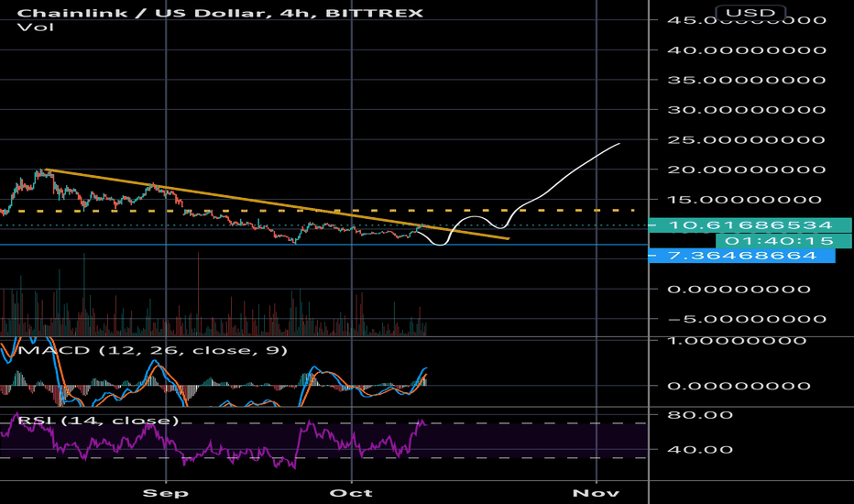Image resolution: width=854 pixels, height=504 pixels.
Task: Click the 40.00000000 price axis value
Action: coord(747,50)
